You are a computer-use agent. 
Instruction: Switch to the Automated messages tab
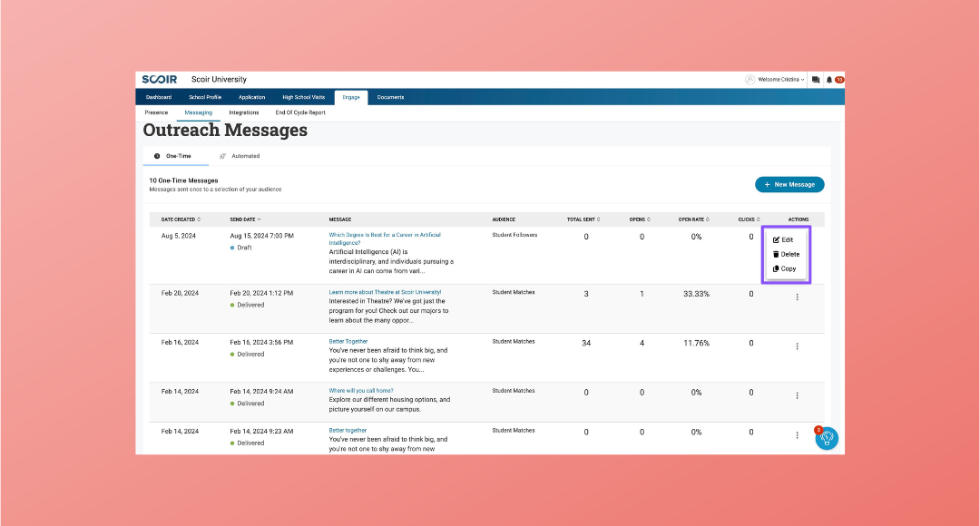(240, 156)
